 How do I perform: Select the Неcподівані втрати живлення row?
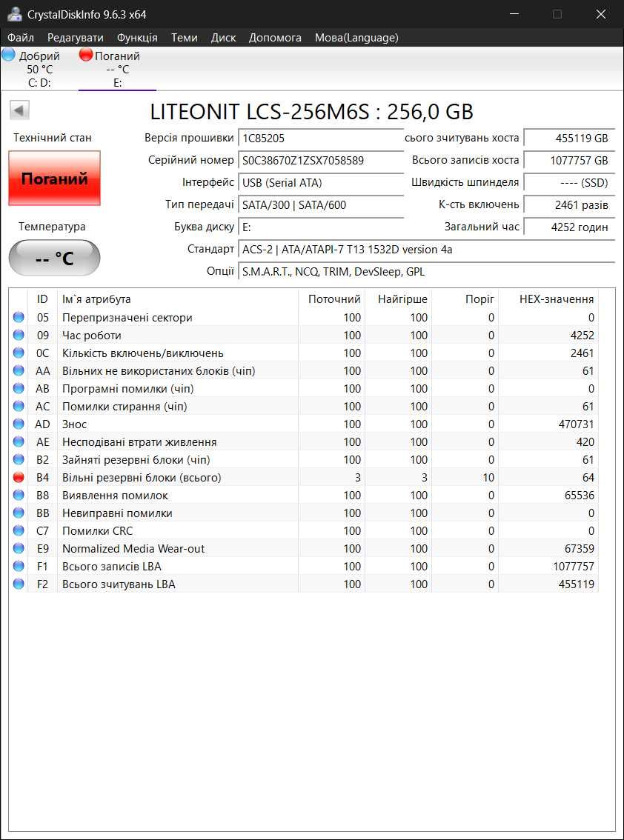(x=304, y=442)
